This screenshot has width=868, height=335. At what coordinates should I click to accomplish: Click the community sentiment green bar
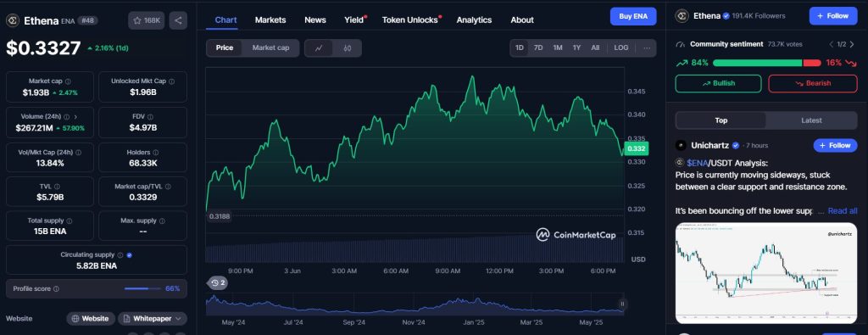click(757, 63)
